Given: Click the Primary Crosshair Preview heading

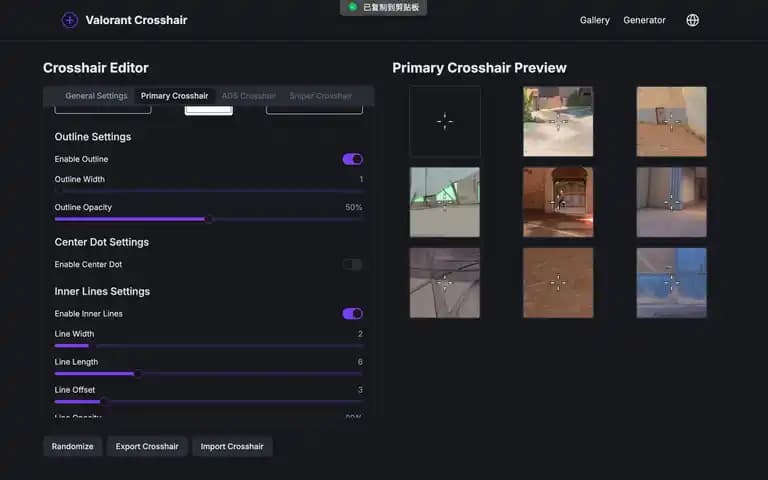Looking at the screenshot, I should click(x=479, y=68).
